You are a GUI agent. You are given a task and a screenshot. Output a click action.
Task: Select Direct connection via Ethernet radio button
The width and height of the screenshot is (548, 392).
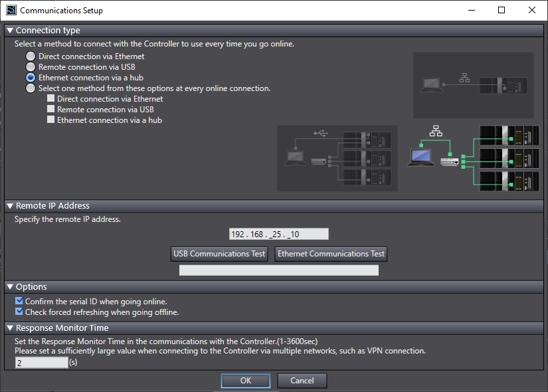pyautogui.click(x=31, y=57)
